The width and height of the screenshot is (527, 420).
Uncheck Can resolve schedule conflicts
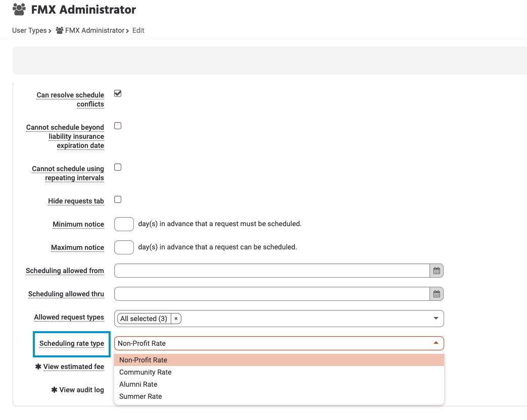click(x=117, y=93)
